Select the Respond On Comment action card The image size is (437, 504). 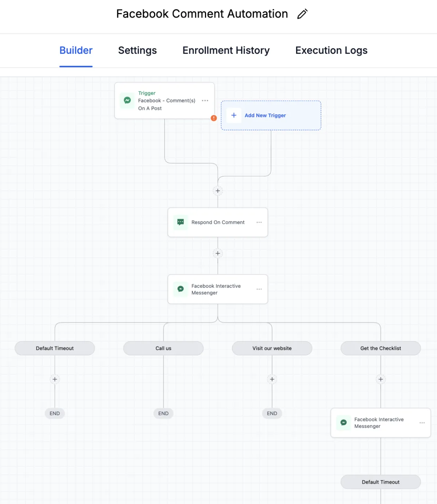218,222
